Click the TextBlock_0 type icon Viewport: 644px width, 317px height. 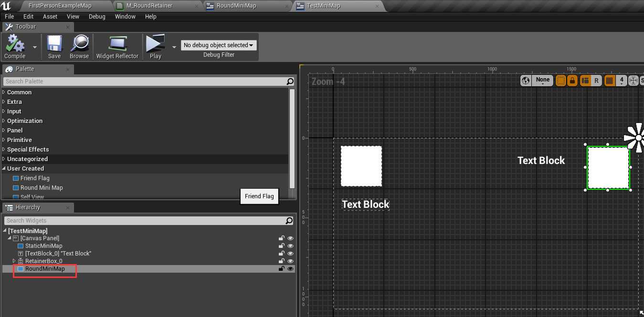click(x=21, y=254)
